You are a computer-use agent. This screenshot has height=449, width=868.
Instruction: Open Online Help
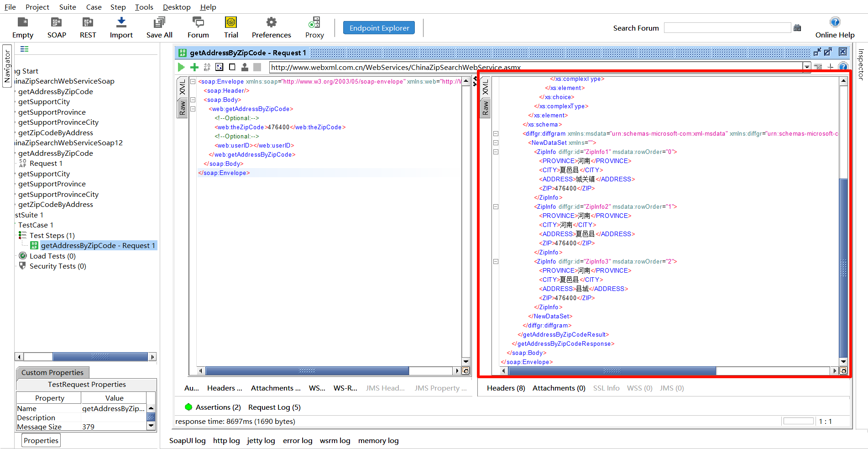(835, 27)
